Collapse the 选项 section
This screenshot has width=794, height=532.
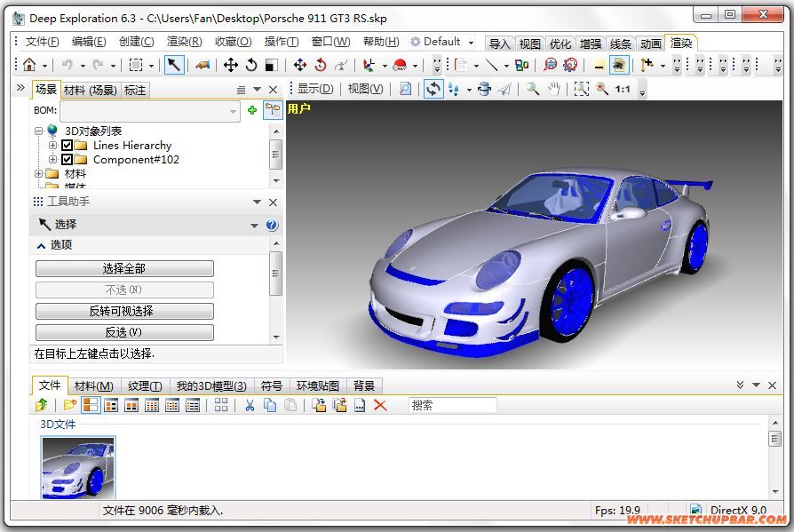pyautogui.click(x=41, y=246)
